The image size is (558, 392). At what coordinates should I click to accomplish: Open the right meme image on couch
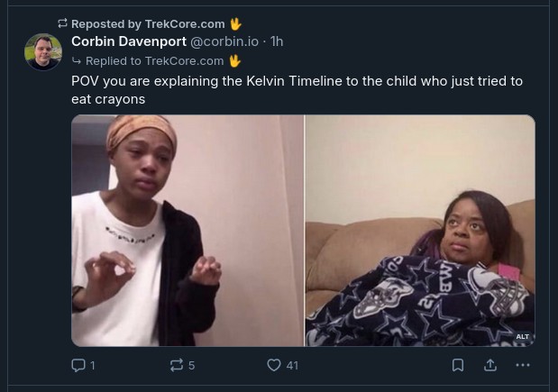[420, 231]
